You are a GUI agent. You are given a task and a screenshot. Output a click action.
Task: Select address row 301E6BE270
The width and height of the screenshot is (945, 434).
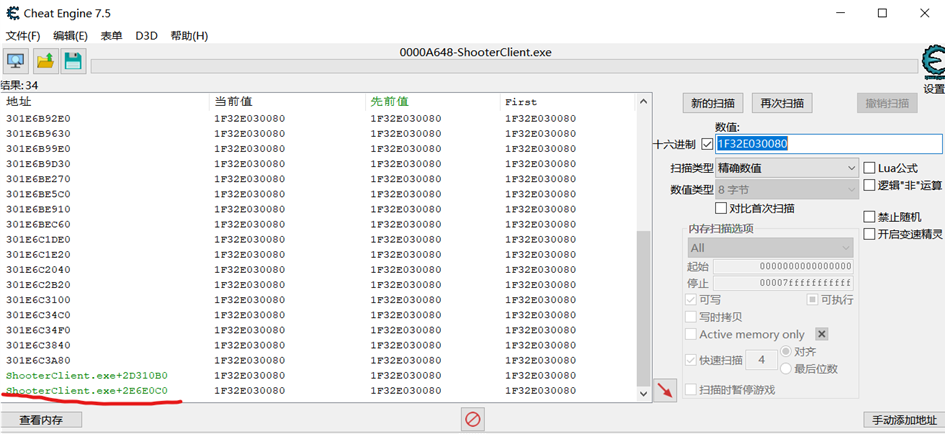pyautogui.click(x=319, y=178)
